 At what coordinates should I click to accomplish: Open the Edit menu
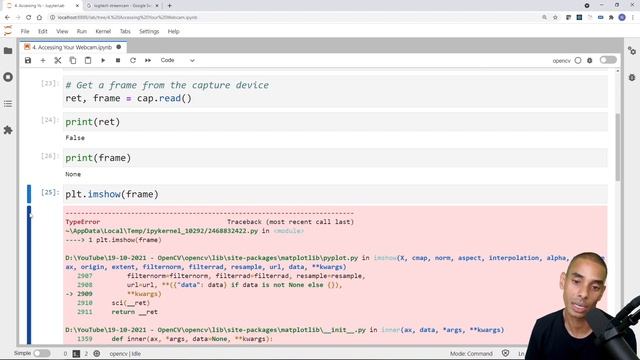(43, 31)
